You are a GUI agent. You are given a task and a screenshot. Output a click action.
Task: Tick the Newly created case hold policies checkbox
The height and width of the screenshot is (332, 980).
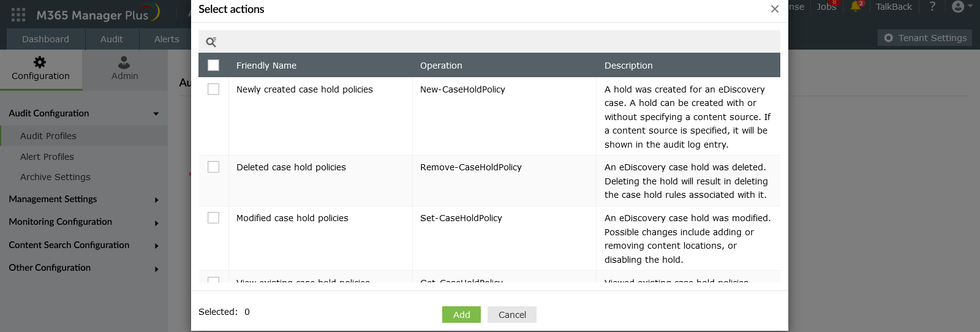click(x=213, y=89)
